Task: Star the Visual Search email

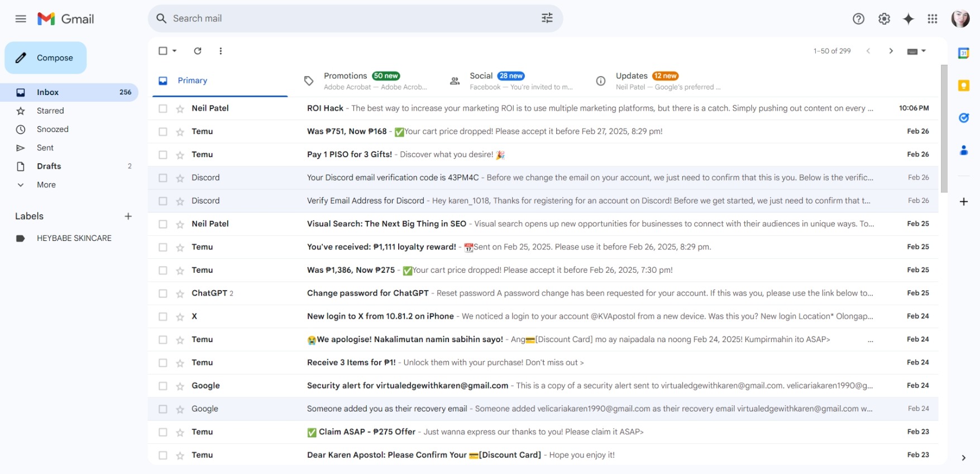Action: coord(180,225)
